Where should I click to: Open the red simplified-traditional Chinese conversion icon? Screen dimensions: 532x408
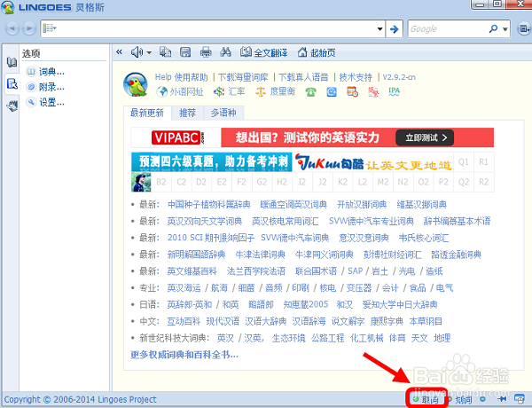click(373, 92)
